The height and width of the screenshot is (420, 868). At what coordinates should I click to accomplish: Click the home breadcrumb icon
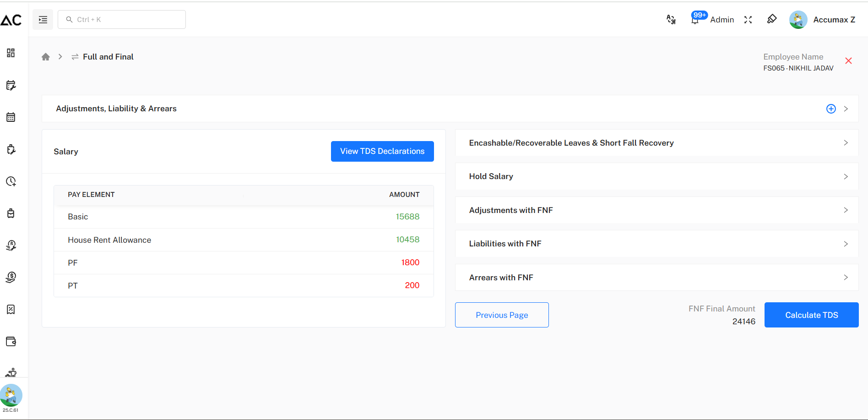point(46,57)
